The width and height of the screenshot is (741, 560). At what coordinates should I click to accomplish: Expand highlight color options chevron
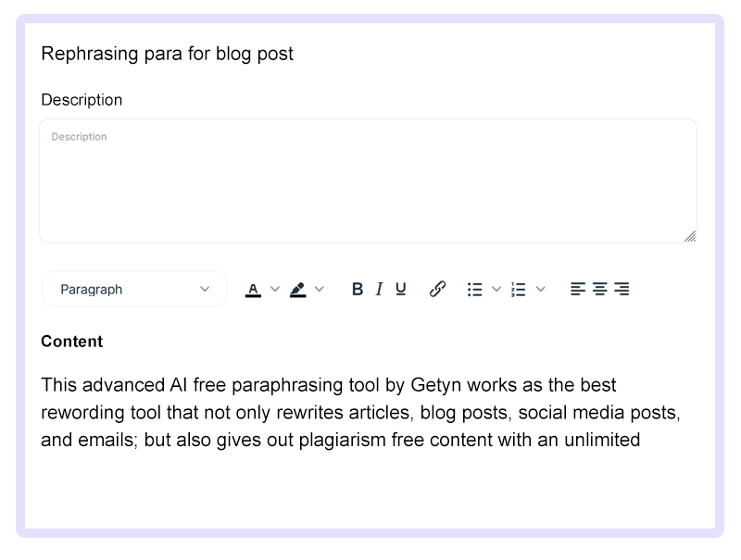point(320,289)
